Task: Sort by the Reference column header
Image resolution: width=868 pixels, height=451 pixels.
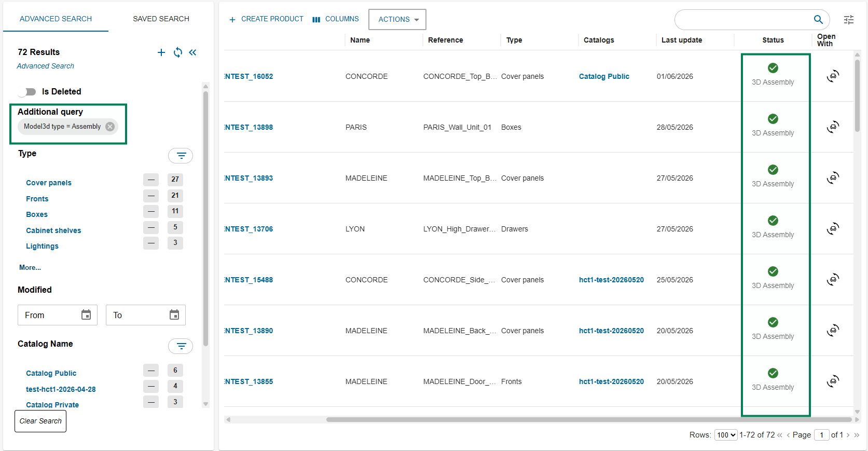Action: (x=446, y=40)
